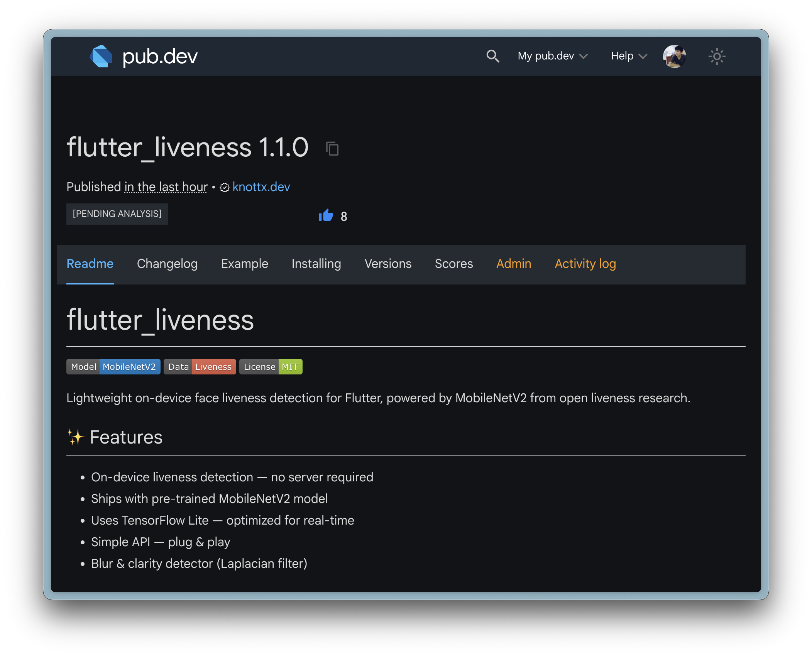This screenshot has height=657, width=812.
Task: Open the search with the magnifying glass icon
Action: click(x=493, y=56)
